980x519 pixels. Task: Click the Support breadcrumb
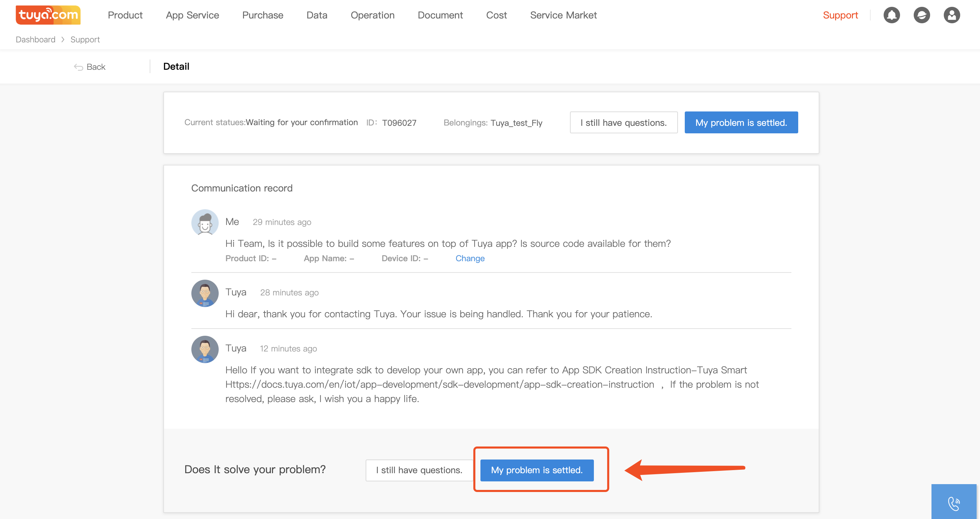tap(85, 40)
